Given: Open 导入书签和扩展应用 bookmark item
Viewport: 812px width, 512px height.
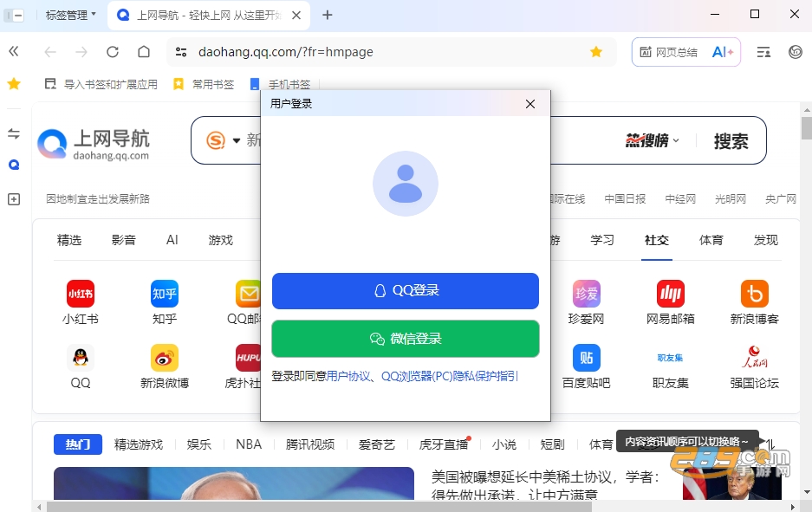Looking at the screenshot, I should pyautogui.click(x=101, y=84).
